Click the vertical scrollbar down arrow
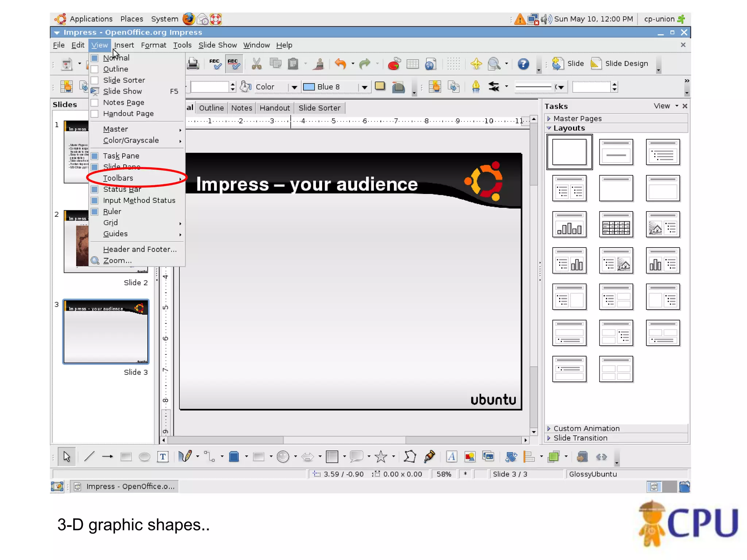The width and height of the screenshot is (747, 560). pos(534,432)
